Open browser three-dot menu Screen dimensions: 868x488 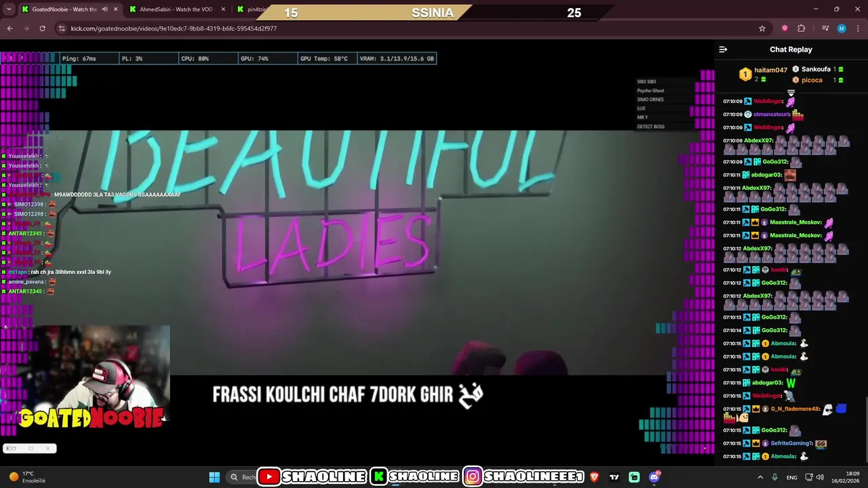click(x=857, y=28)
